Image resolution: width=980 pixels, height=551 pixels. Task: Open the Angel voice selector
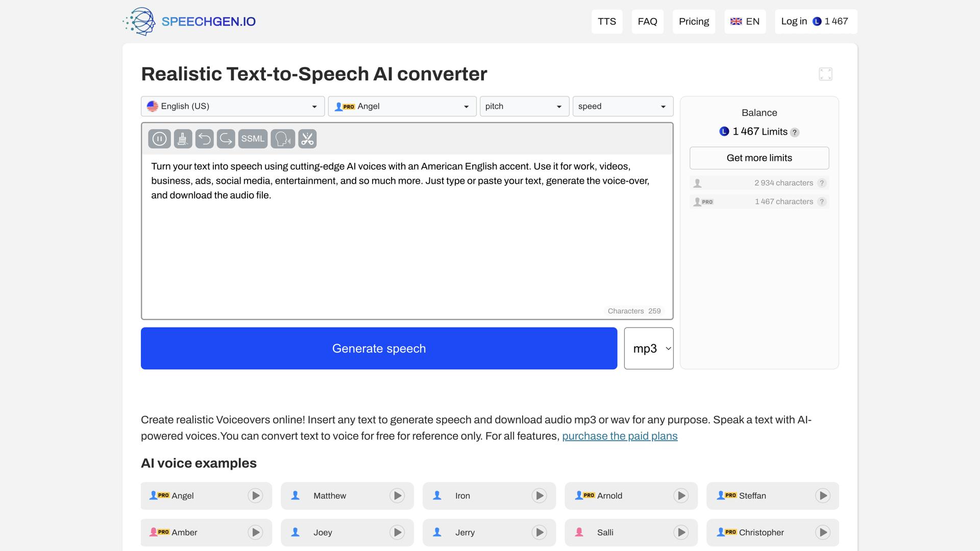402,106
